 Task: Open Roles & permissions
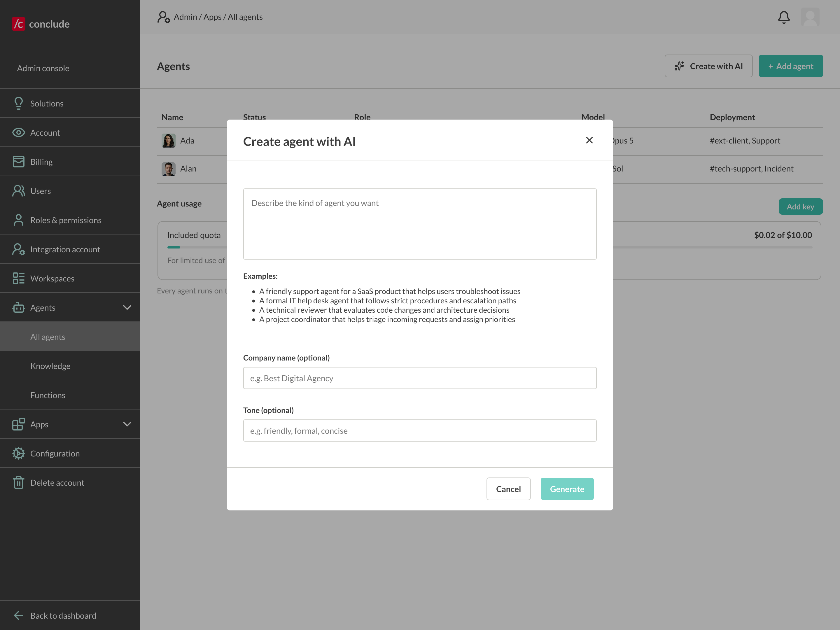pos(70,220)
